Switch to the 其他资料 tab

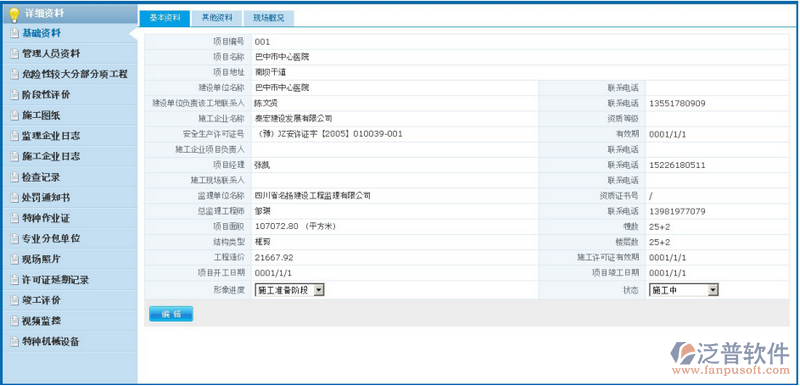(217, 18)
